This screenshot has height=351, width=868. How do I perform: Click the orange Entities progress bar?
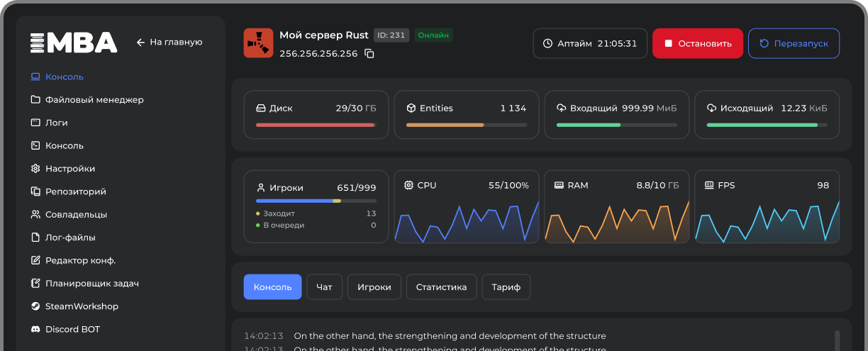point(466,125)
